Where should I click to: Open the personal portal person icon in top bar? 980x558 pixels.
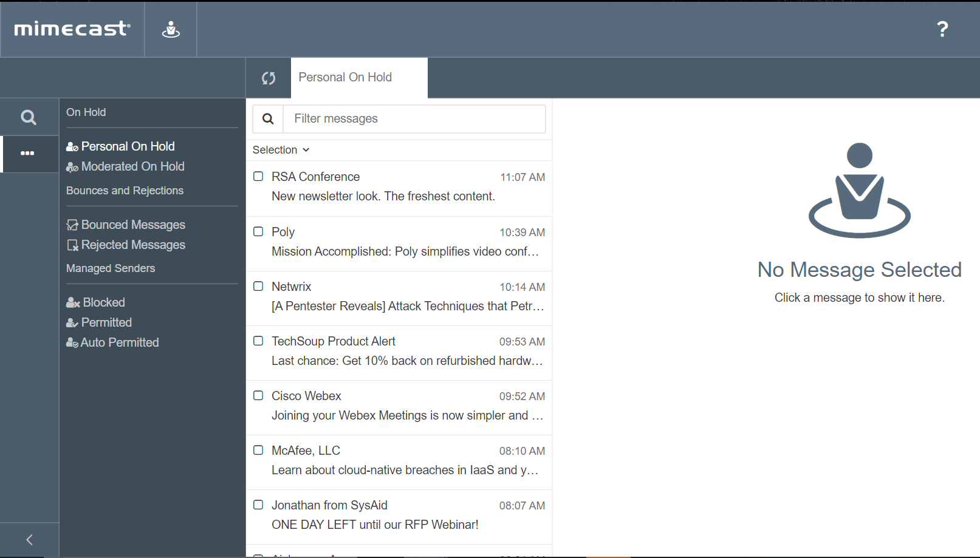click(x=170, y=28)
